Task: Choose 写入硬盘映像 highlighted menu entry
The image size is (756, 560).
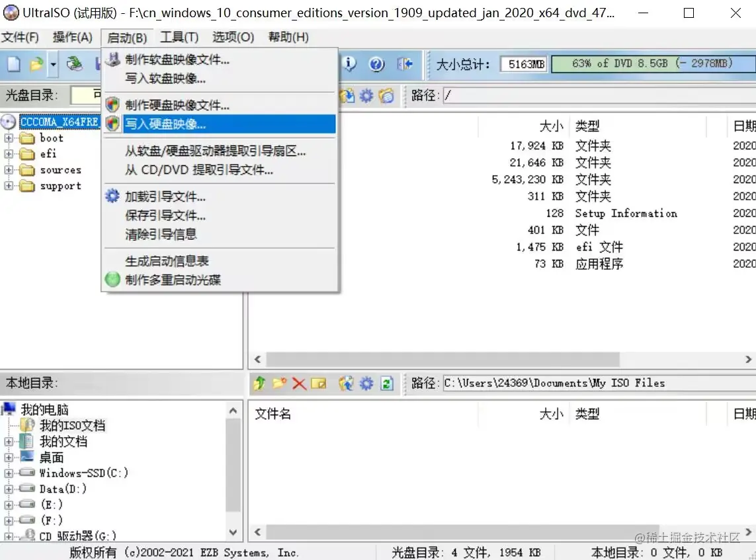Action: click(220, 124)
